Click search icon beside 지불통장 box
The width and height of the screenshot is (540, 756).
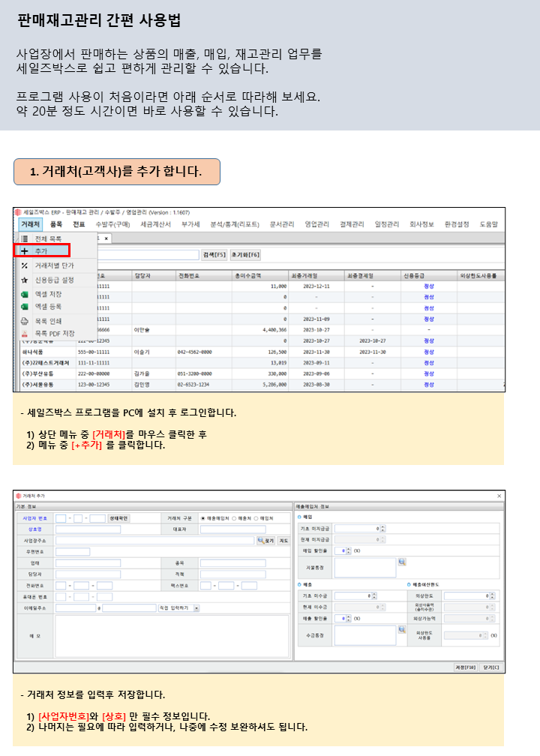[x=402, y=562]
